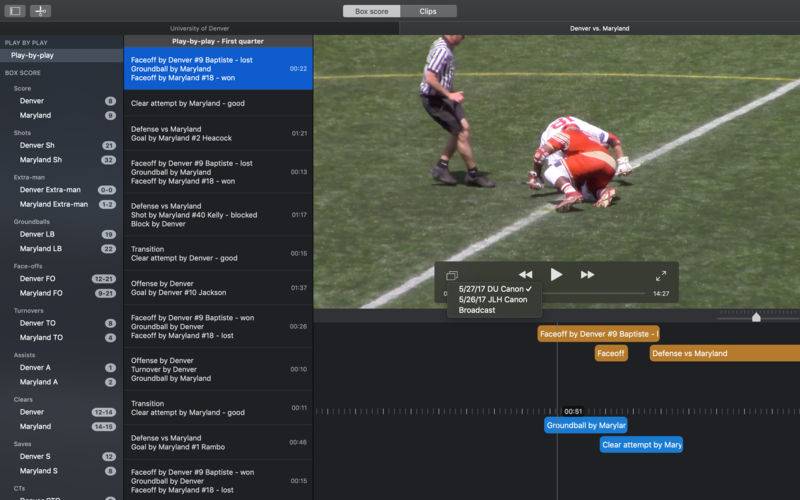Fast-forward the video
This screenshot has width=800, height=500.
click(587, 274)
